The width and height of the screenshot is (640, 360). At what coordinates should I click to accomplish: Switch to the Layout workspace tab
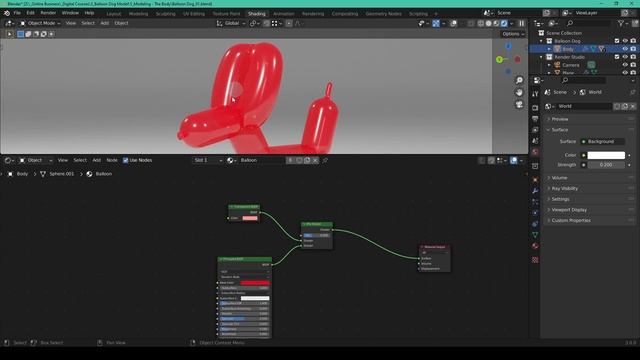tap(113, 13)
